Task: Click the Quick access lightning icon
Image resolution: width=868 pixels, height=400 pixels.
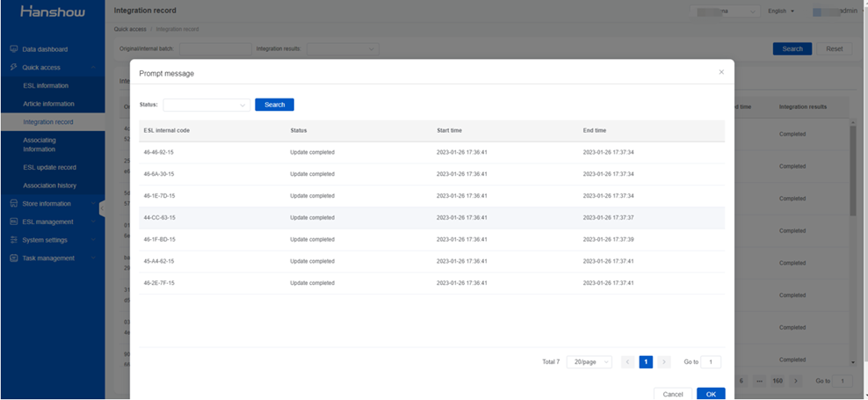Action: point(14,67)
